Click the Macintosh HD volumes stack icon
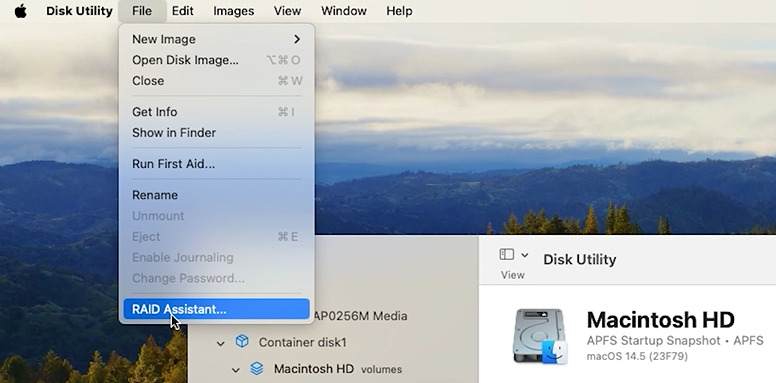 point(256,368)
